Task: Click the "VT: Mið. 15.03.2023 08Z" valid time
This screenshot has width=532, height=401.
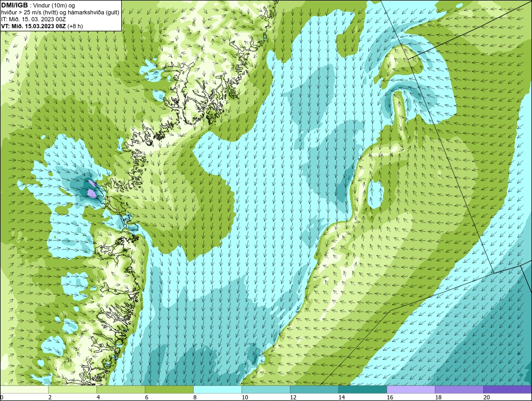Action: pyautogui.click(x=34, y=26)
